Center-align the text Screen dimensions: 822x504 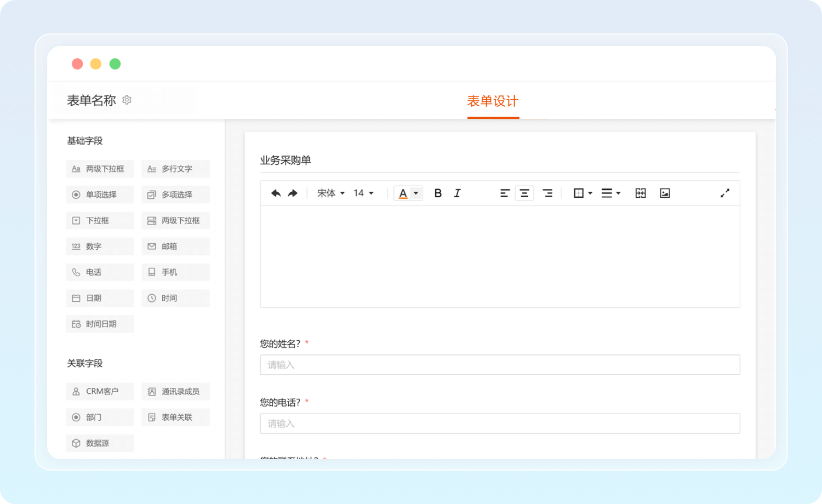tap(524, 193)
